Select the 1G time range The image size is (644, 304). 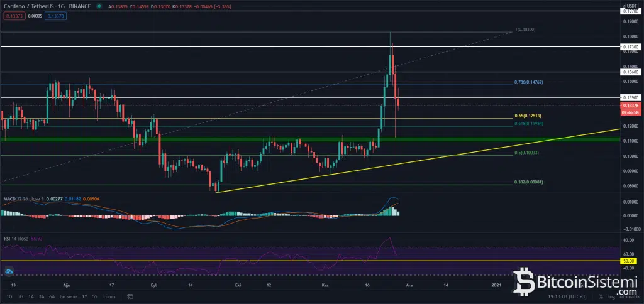[x=9, y=296]
